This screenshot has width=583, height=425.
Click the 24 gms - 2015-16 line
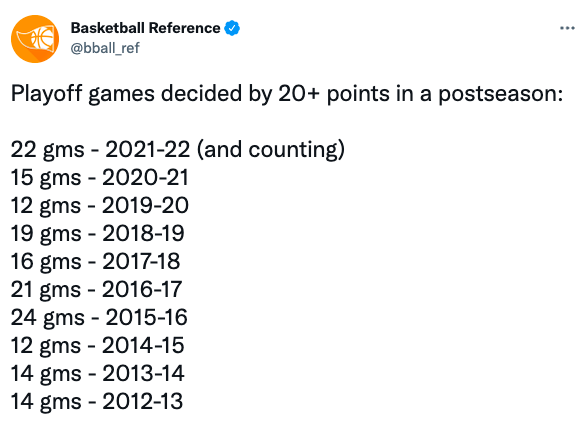click(x=99, y=317)
